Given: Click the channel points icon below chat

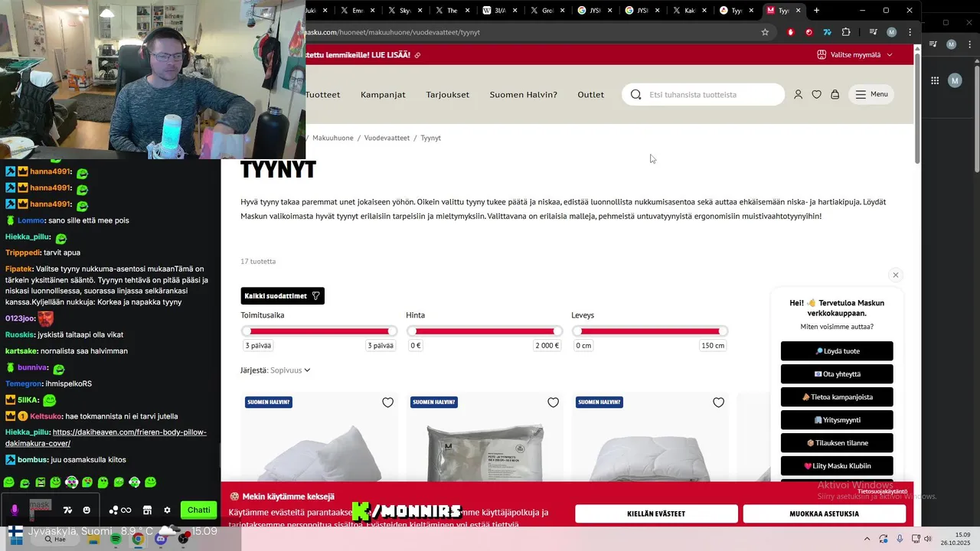Looking at the screenshot, I should (120, 510).
